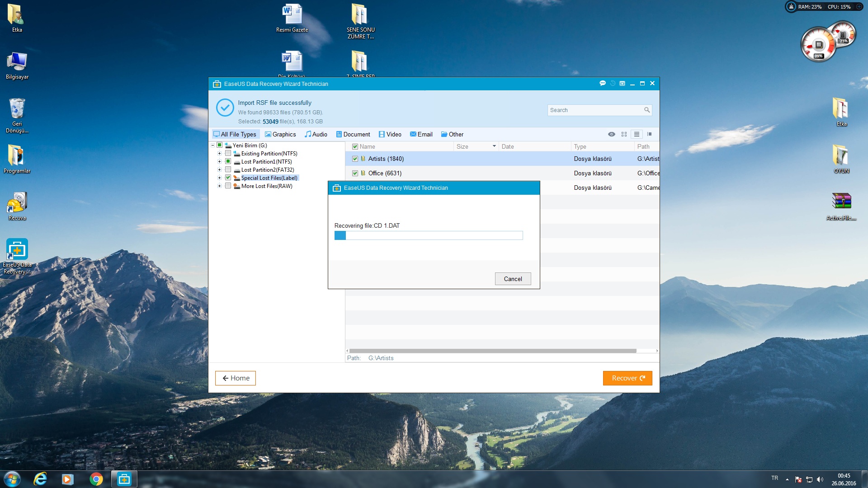Select the All File Types filter
This screenshot has width=868, height=488.
click(235, 134)
